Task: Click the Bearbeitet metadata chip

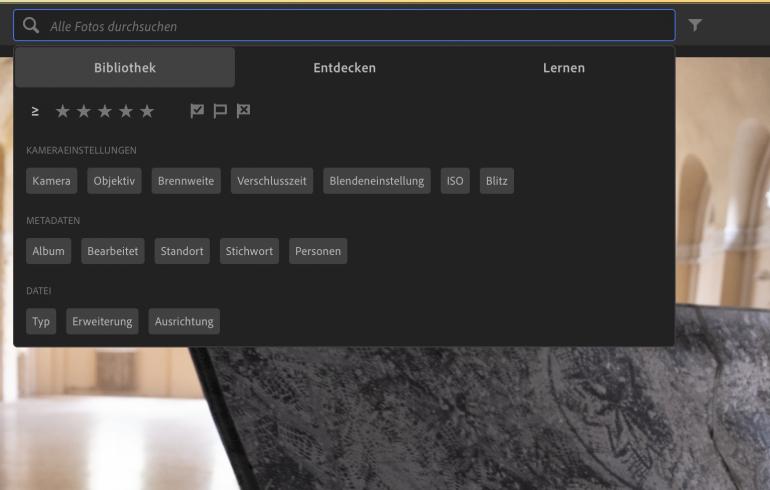Action: click(x=112, y=251)
